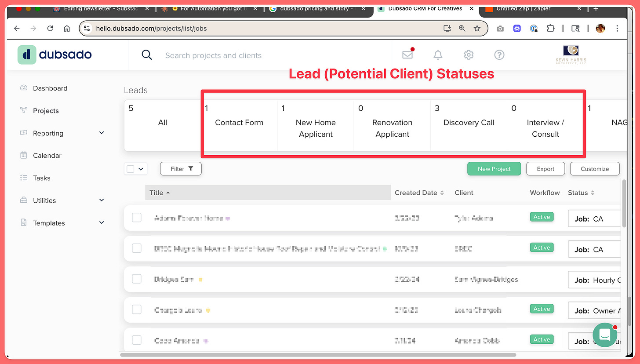Click the horizontal scrollbar at the bottom
This screenshot has width=640, height=364.
[x=318, y=354]
